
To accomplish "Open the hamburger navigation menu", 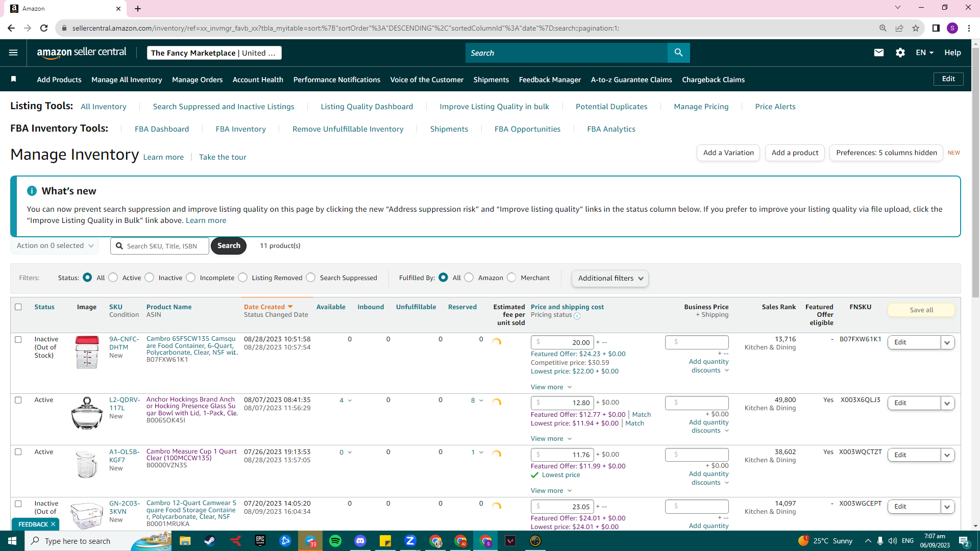I will pyautogui.click(x=13, y=53).
